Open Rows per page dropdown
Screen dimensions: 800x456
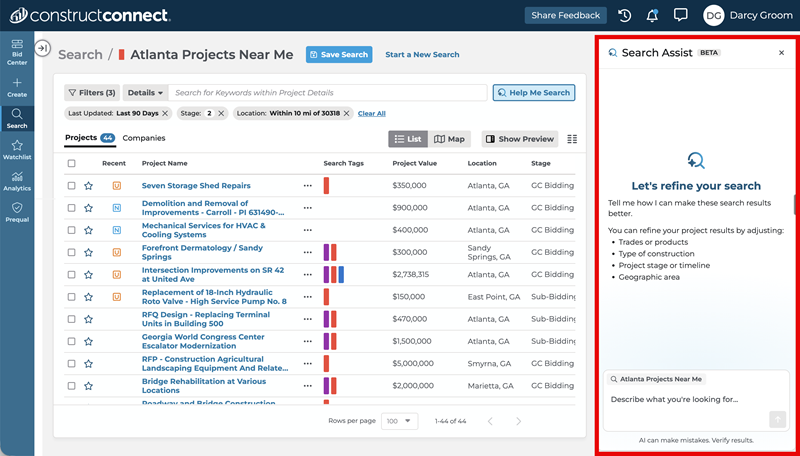399,421
